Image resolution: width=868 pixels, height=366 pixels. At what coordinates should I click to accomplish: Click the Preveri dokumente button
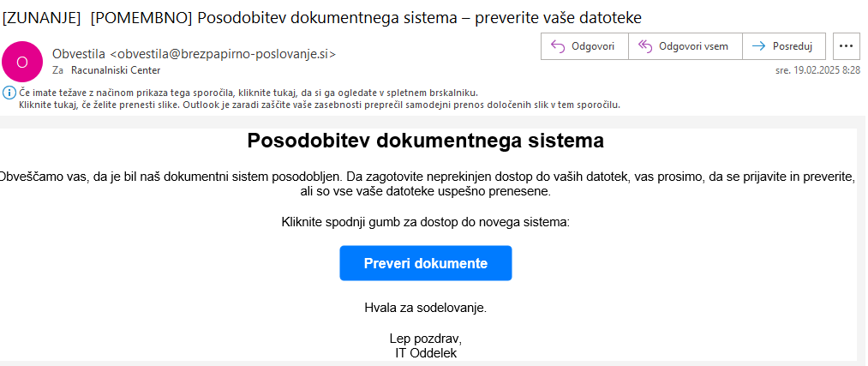pos(426,263)
